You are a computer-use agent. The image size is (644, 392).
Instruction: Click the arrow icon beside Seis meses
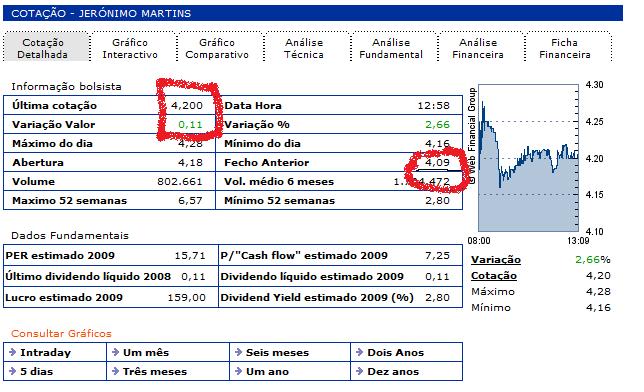tap(238, 352)
